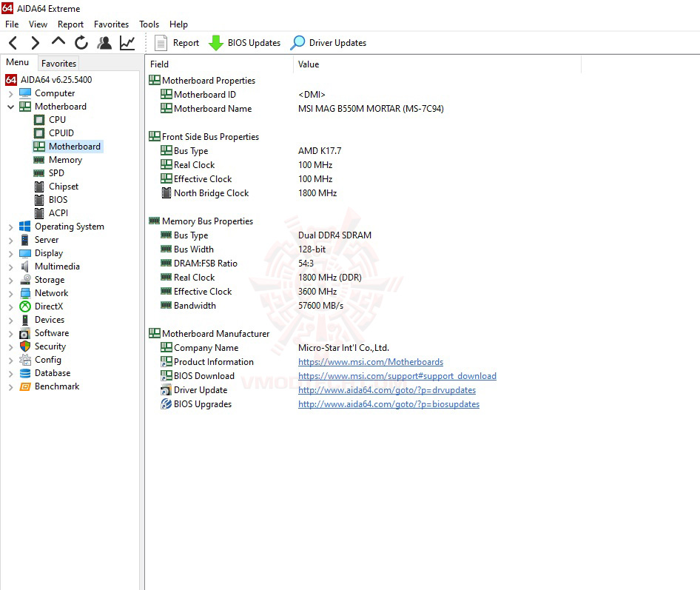The width and height of the screenshot is (700, 590).
Task: Open the biosupdates aida64 link
Action: (388, 404)
